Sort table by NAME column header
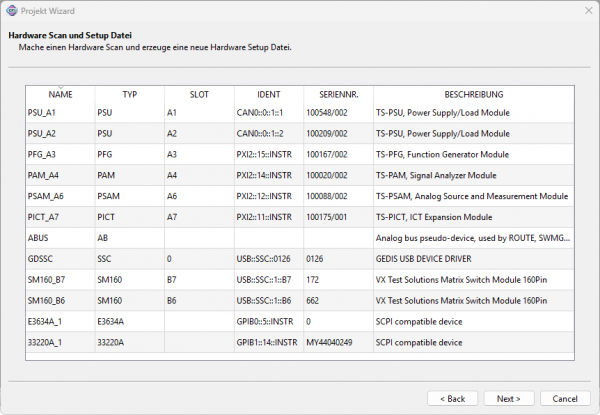The height and width of the screenshot is (415, 600). click(60, 94)
